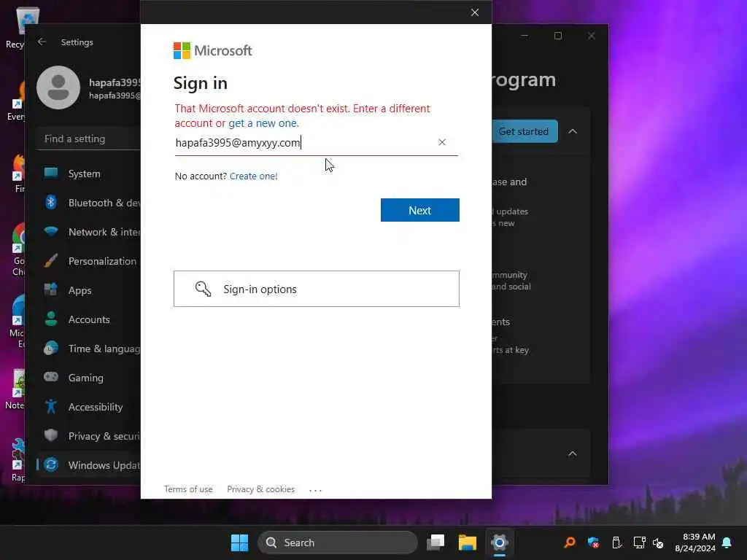The width and height of the screenshot is (747, 560).
Task: Click the network display tray icon
Action: click(639, 542)
